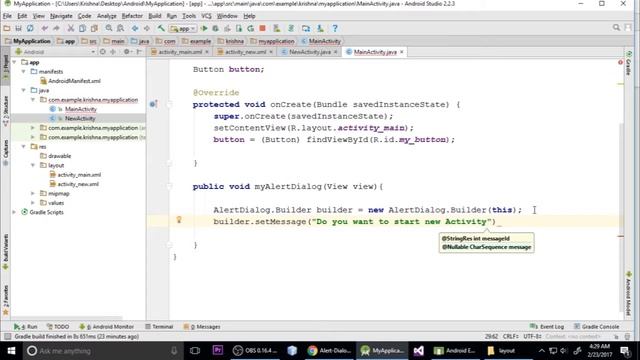
Task: Click the Search Everywhere magnifier icon
Action: [616, 28]
